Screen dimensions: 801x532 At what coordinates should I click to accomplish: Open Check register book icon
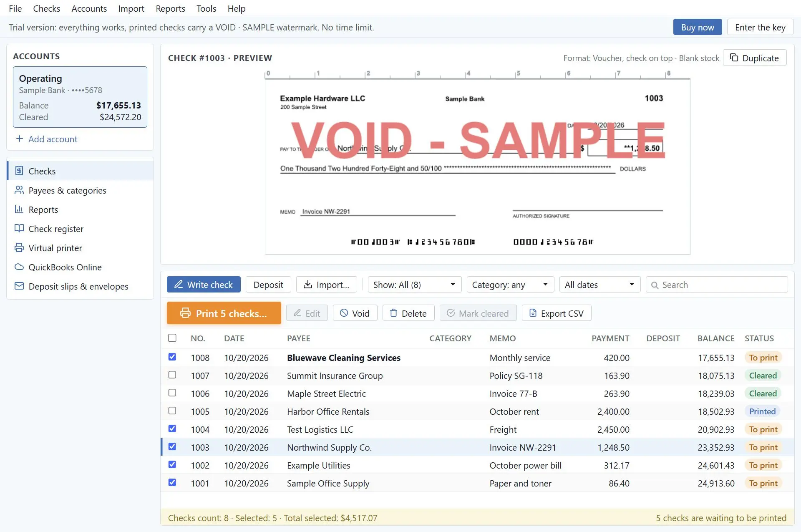(x=19, y=229)
